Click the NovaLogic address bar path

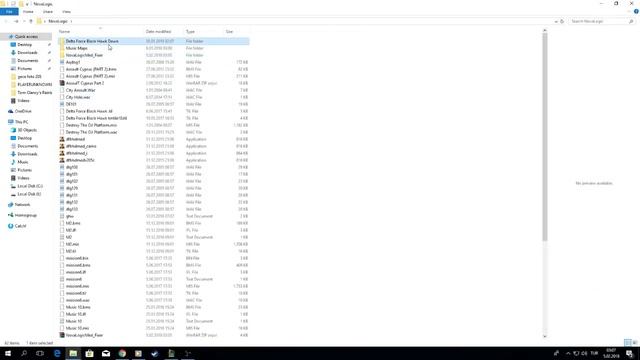(58, 21)
